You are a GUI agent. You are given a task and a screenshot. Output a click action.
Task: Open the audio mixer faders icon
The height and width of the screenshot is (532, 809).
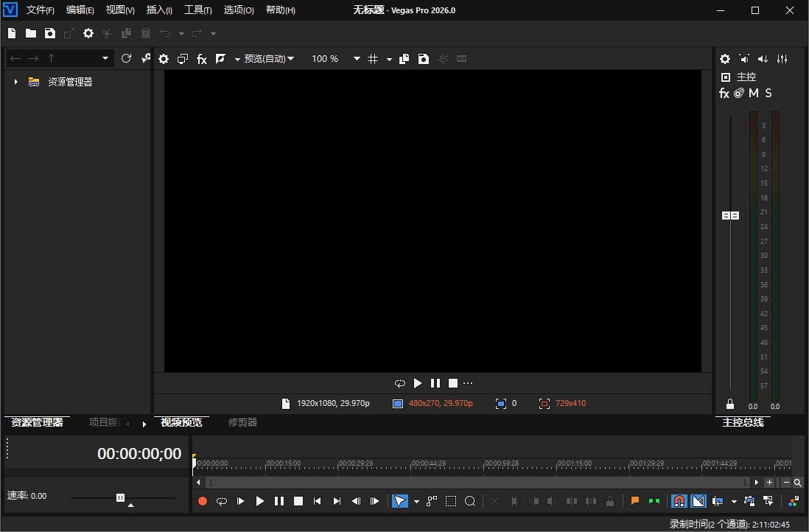pos(782,59)
